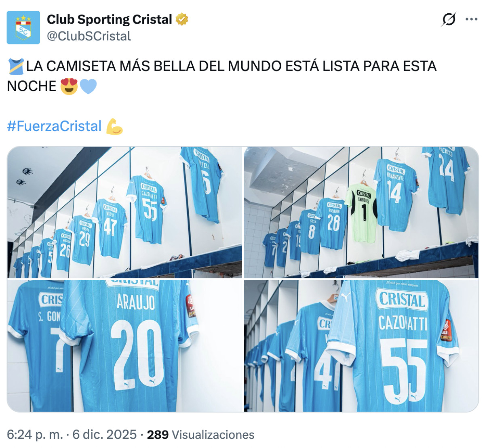The width and height of the screenshot is (485, 448).
Task: Click the light blue heart emoji
Action: pyautogui.click(x=88, y=86)
